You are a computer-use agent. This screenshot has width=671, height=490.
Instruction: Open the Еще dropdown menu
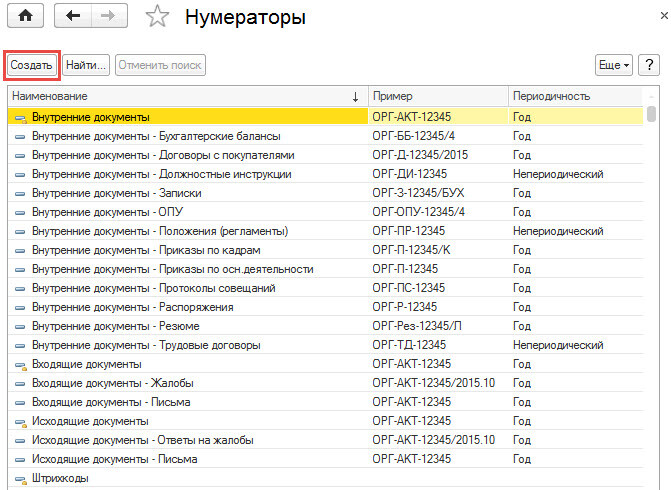pos(614,65)
